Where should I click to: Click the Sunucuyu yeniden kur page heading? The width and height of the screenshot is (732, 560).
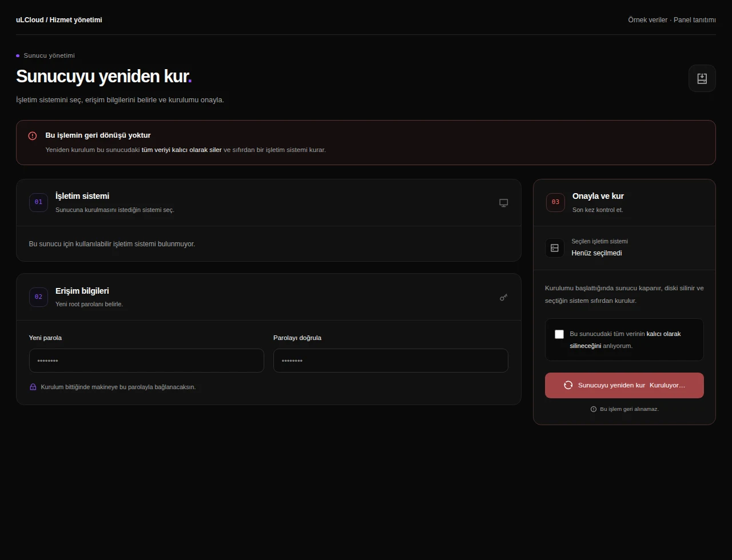point(104,76)
